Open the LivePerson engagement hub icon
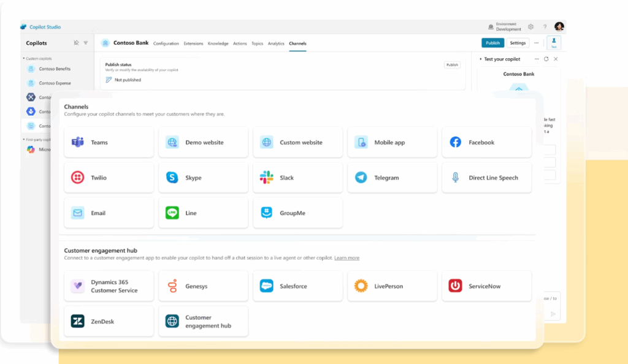Viewport: 628px width, 364px height. (x=361, y=286)
